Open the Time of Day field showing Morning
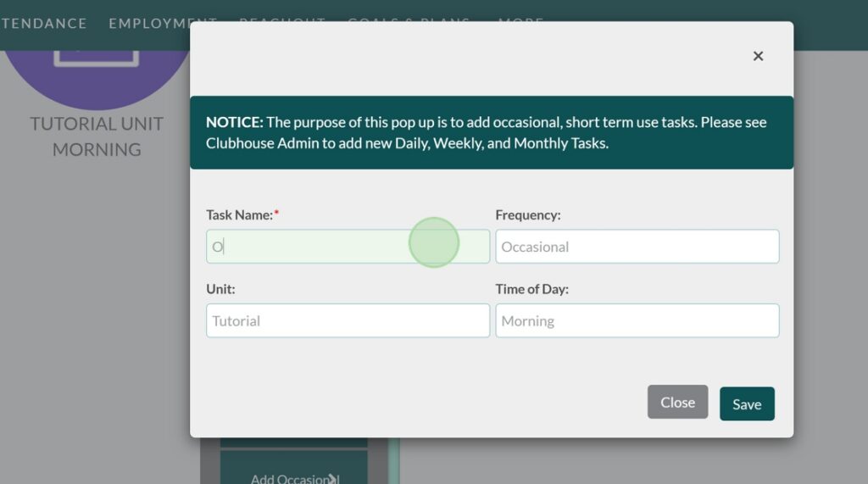Viewport: 868px width, 484px height. tap(637, 321)
